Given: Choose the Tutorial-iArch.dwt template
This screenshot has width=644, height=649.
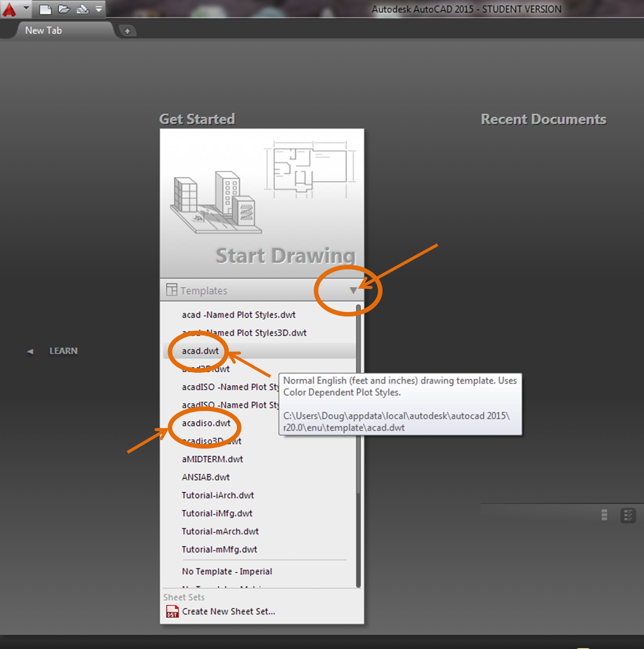Looking at the screenshot, I should tap(218, 496).
